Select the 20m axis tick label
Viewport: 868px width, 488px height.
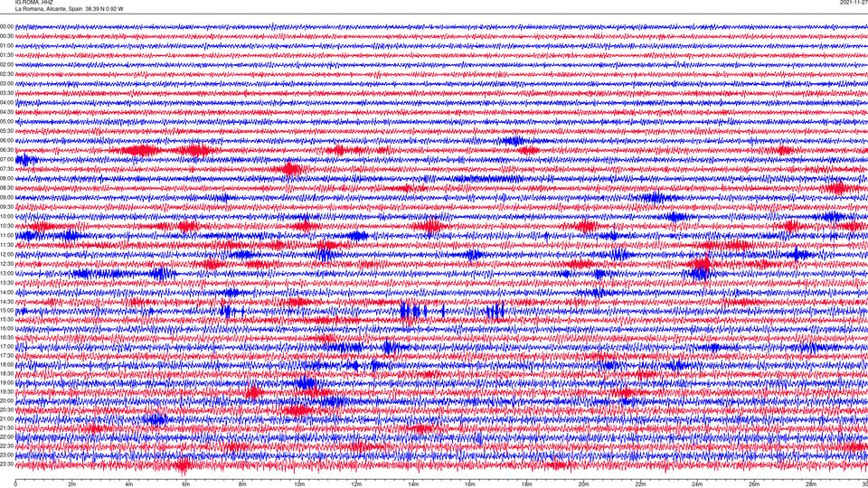(583, 484)
